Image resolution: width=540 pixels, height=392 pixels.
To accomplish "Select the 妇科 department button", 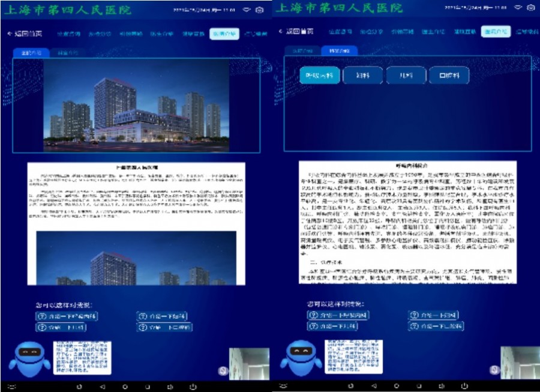I will 362,75.
